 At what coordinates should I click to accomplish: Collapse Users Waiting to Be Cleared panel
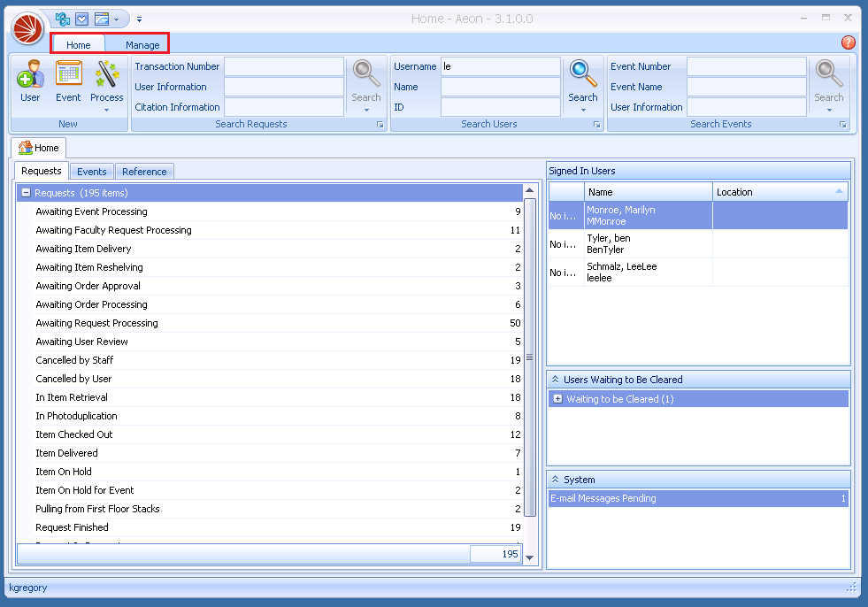point(555,380)
